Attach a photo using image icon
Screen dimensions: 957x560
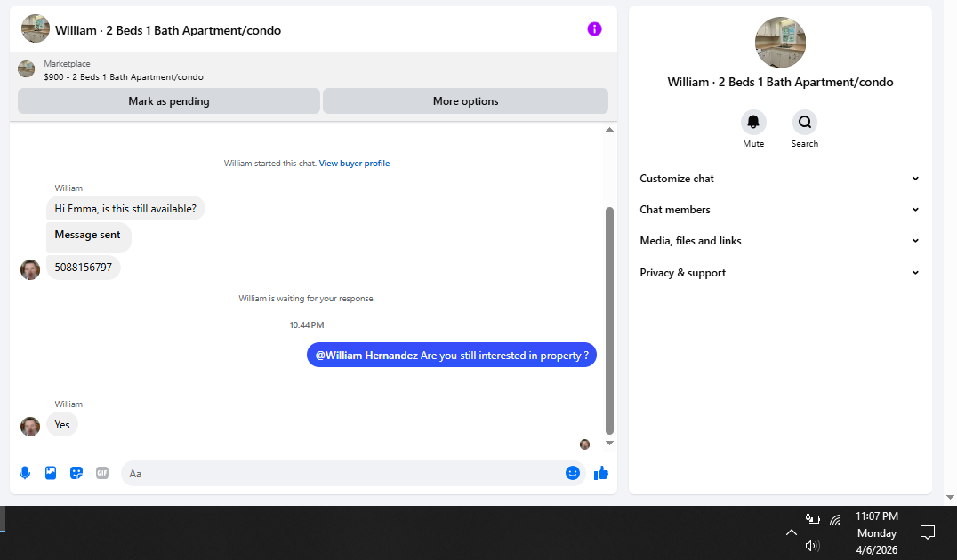51,473
